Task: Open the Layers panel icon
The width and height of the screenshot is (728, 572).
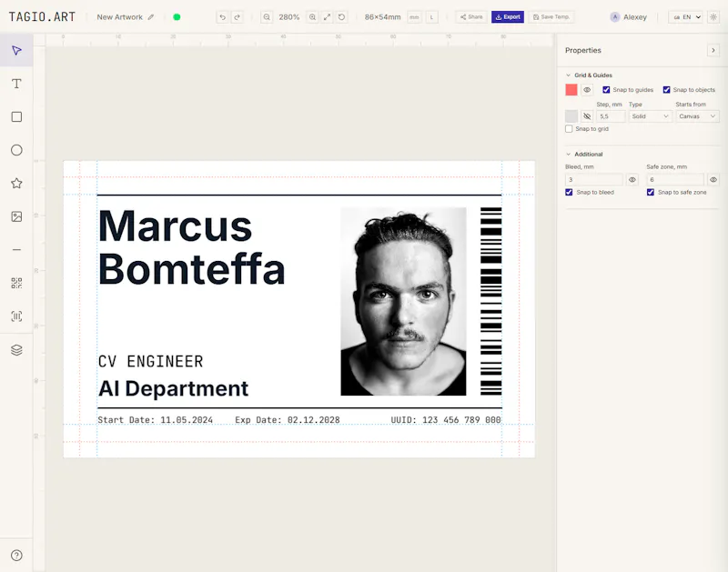Action: coord(16,350)
